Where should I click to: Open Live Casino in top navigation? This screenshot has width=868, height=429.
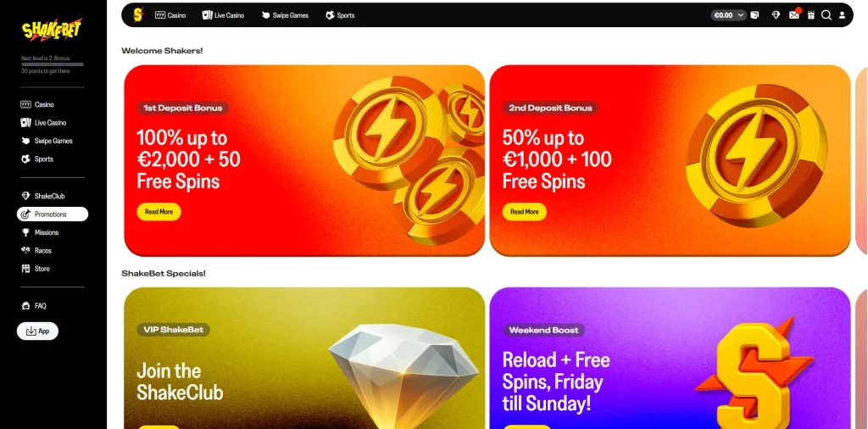pyautogui.click(x=224, y=15)
